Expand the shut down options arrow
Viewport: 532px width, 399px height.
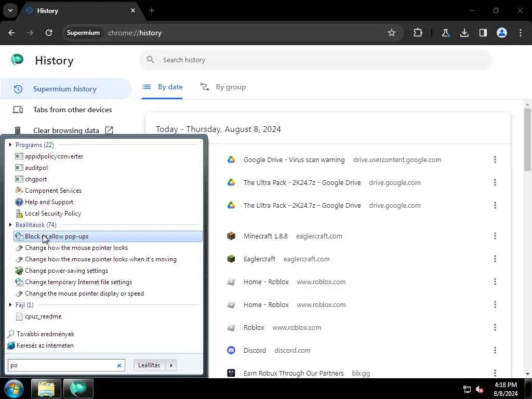click(171, 365)
